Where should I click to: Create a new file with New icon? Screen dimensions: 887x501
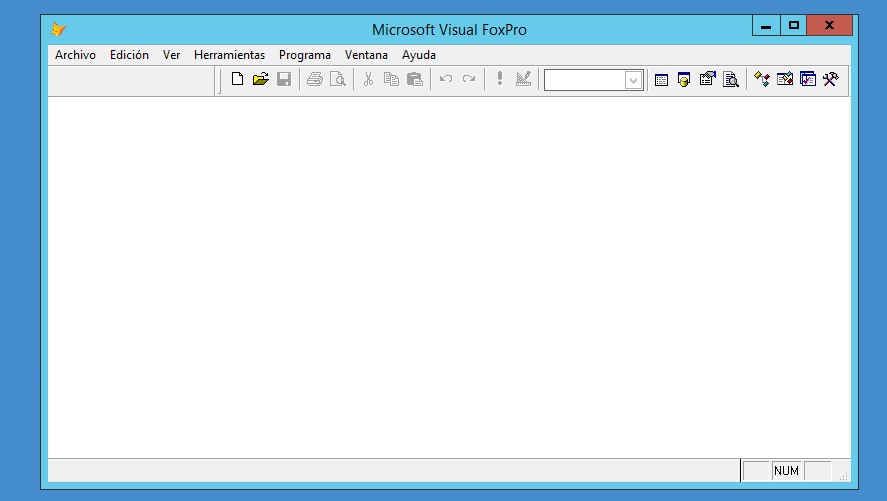tap(238, 79)
